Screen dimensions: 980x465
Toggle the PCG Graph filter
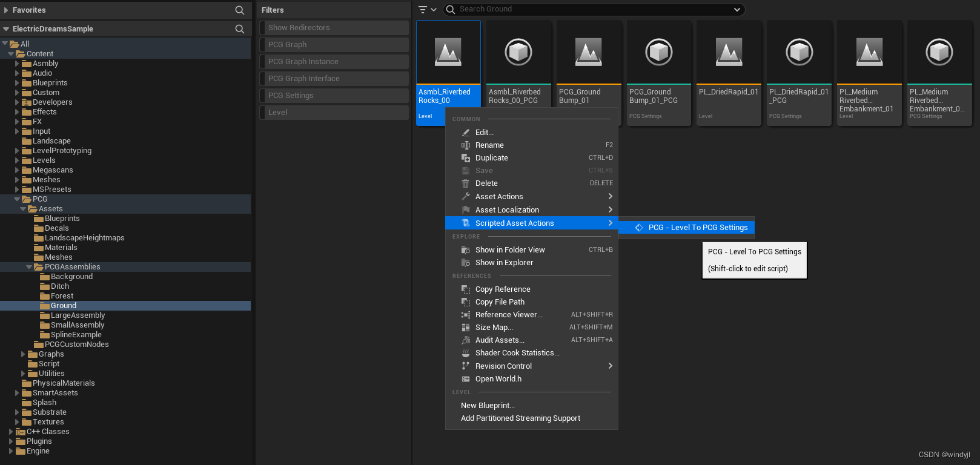[334, 45]
